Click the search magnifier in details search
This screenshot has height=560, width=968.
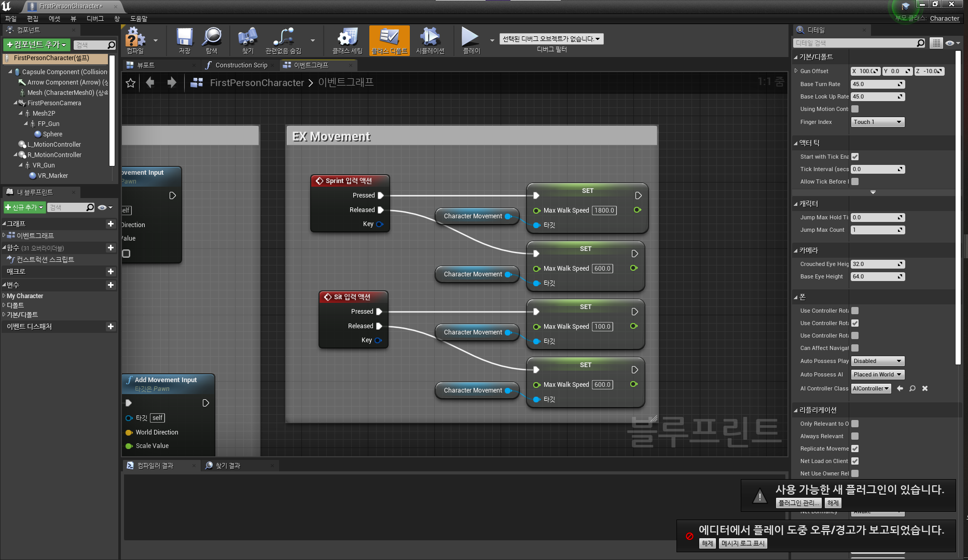pyautogui.click(x=921, y=43)
